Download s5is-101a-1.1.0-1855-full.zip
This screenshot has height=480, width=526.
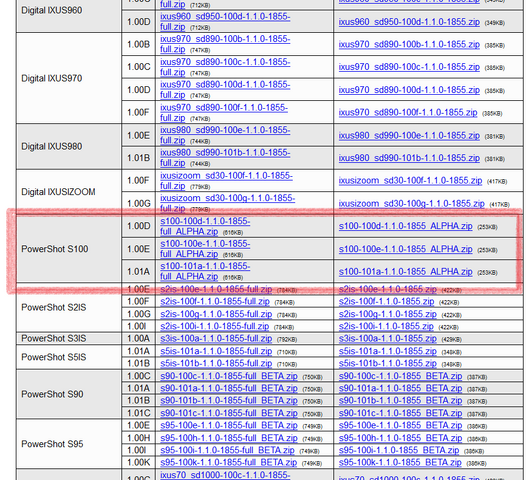coord(216,351)
